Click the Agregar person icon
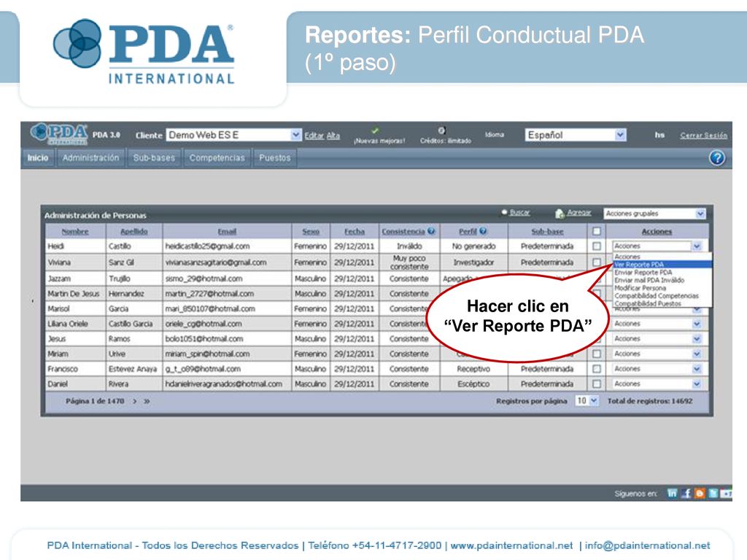Viewport: 747px width, 560px height. (x=560, y=214)
